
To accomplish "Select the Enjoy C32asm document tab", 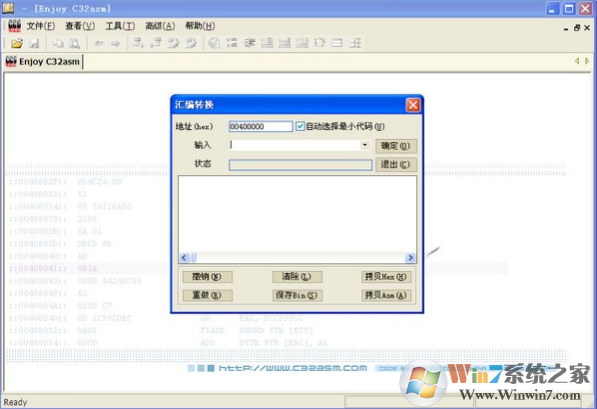I will (x=43, y=62).
